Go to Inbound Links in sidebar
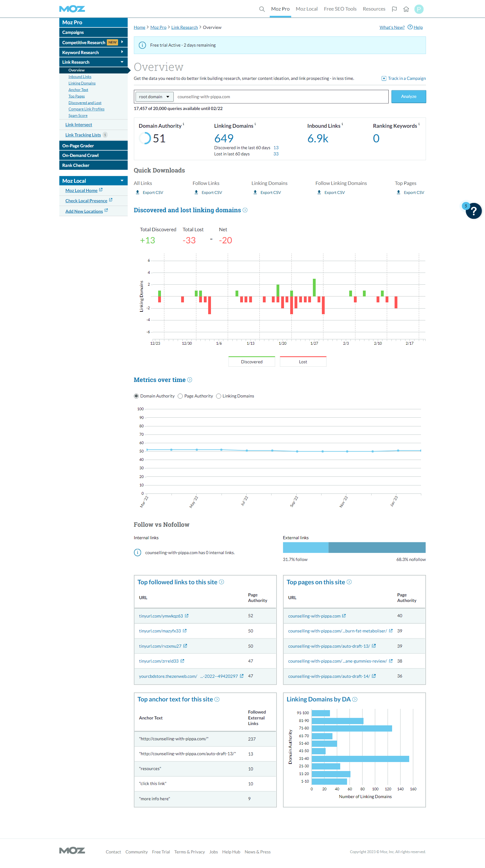This screenshot has width=485, height=868. (80, 77)
